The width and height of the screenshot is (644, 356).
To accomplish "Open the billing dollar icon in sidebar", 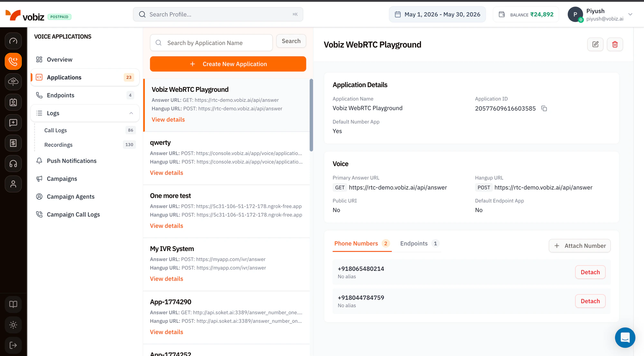I will pos(13,143).
